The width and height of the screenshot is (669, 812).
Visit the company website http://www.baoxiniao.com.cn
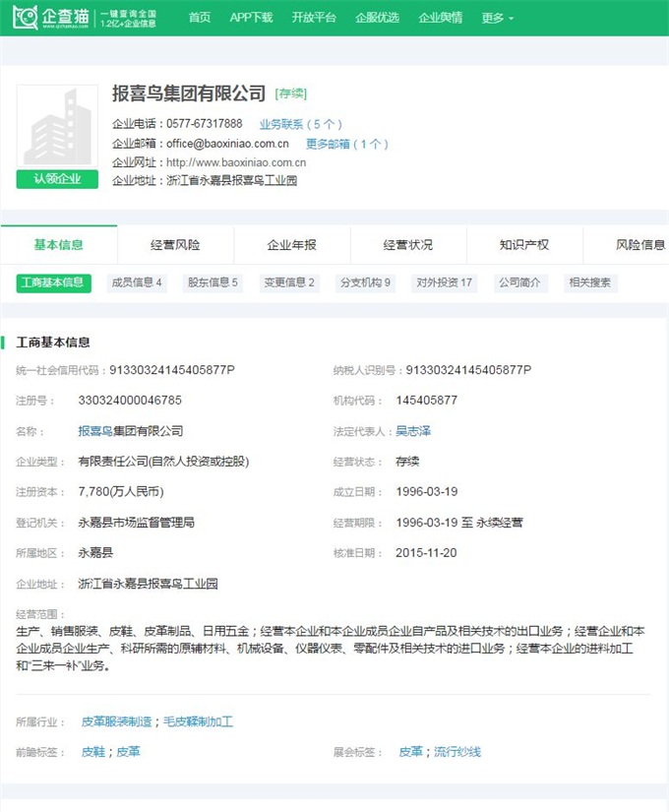pyautogui.click(x=236, y=162)
